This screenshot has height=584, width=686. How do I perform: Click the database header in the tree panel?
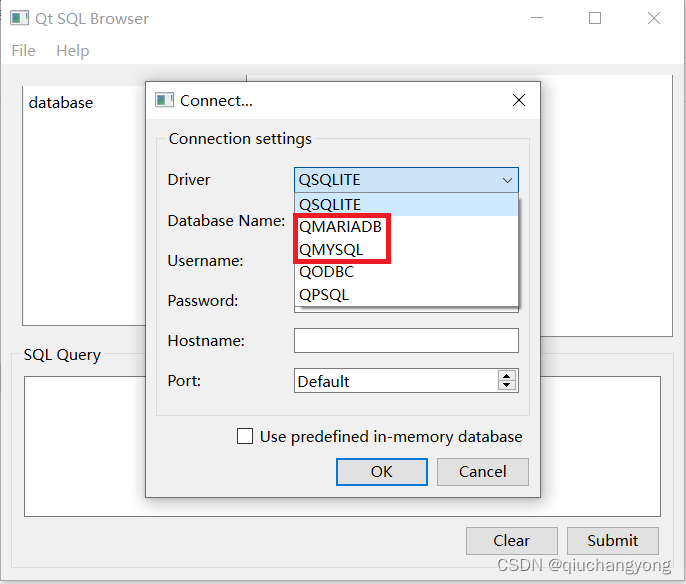coord(61,103)
